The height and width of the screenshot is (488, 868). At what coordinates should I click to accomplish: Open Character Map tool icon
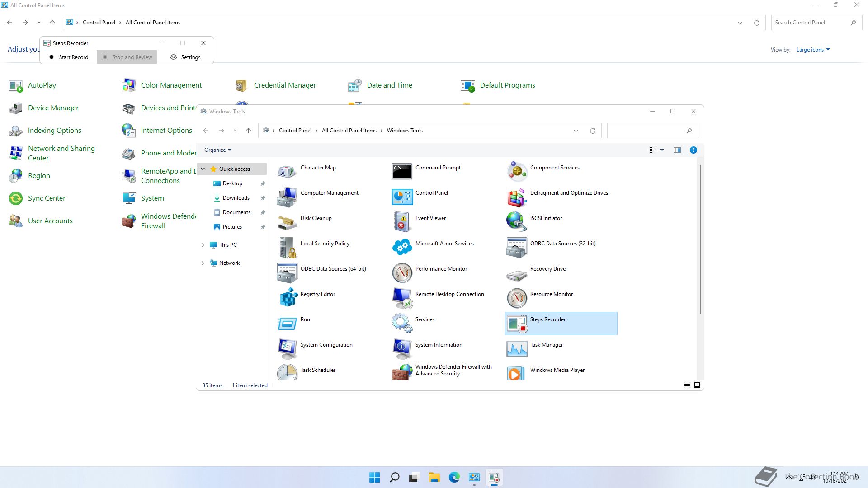(287, 172)
